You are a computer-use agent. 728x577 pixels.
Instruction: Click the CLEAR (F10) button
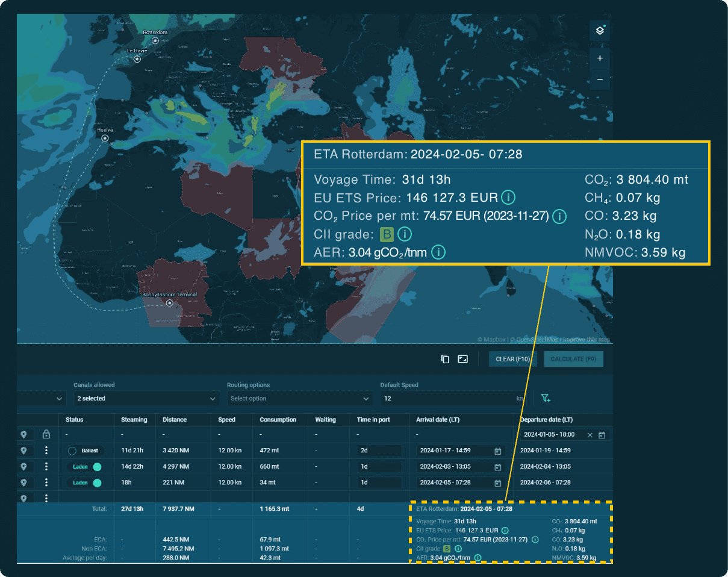pyautogui.click(x=513, y=359)
